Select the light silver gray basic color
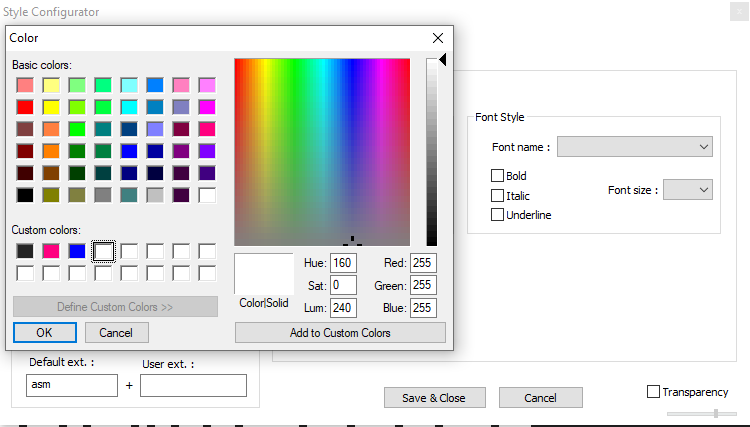The height and width of the screenshot is (427, 750). point(155,195)
